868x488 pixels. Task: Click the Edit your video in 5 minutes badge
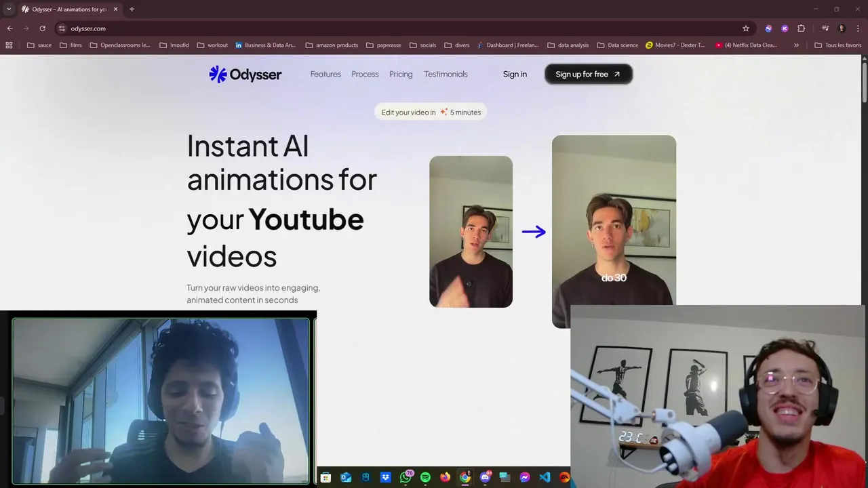[431, 112]
